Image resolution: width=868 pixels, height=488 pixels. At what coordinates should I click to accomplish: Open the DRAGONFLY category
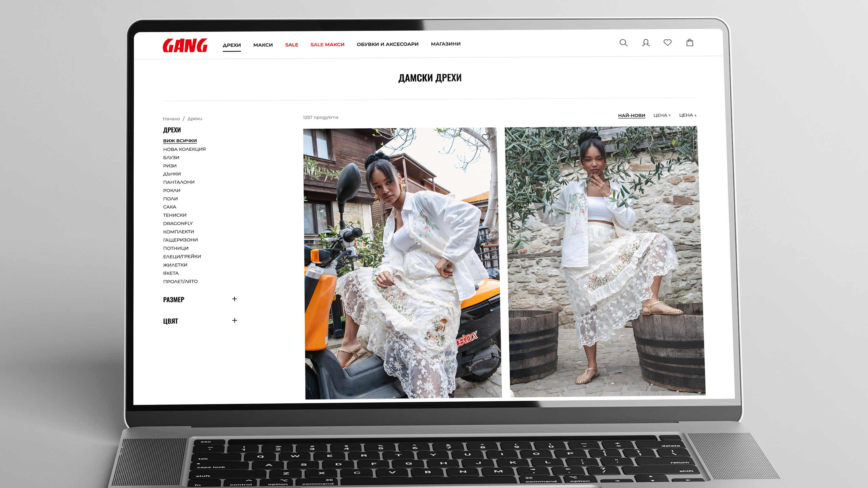click(x=178, y=223)
